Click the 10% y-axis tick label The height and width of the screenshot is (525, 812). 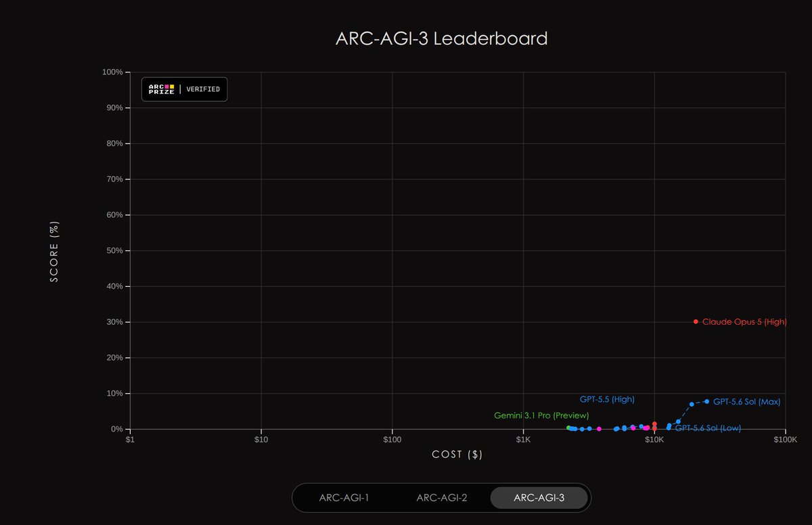113,394
